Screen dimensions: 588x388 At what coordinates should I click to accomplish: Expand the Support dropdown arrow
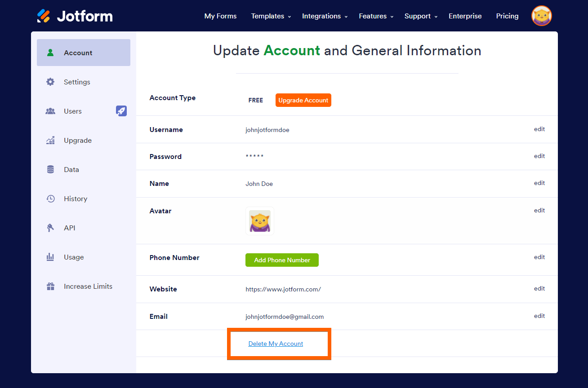point(436,17)
